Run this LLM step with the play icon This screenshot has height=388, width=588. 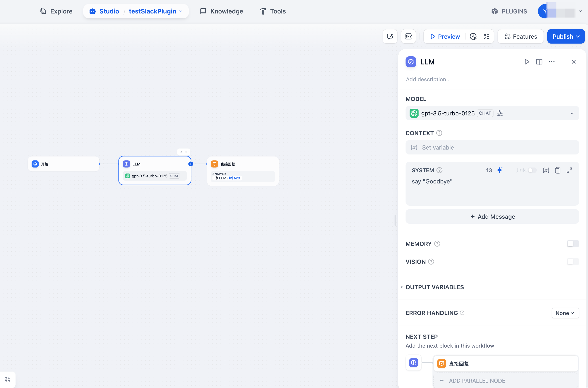[527, 62]
